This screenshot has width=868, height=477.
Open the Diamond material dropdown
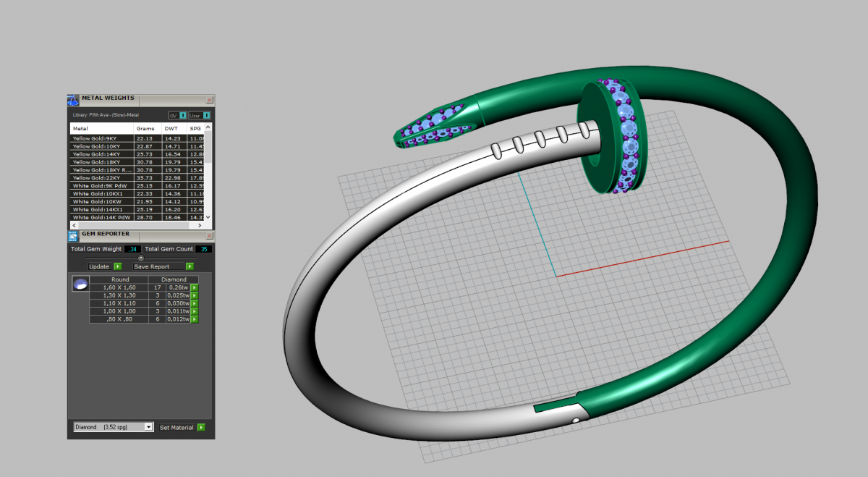click(x=149, y=428)
